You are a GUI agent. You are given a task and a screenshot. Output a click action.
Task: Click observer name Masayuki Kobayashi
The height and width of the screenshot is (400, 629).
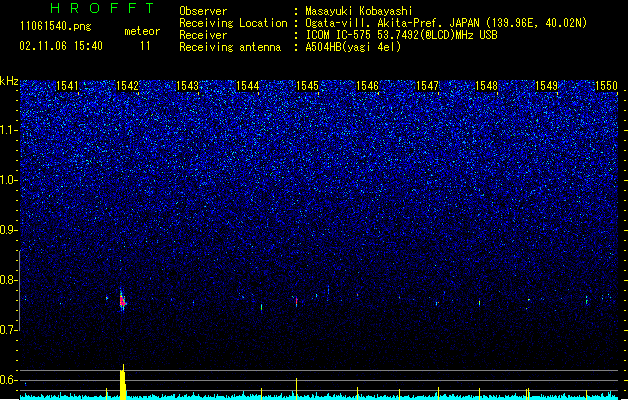click(x=359, y=11)
